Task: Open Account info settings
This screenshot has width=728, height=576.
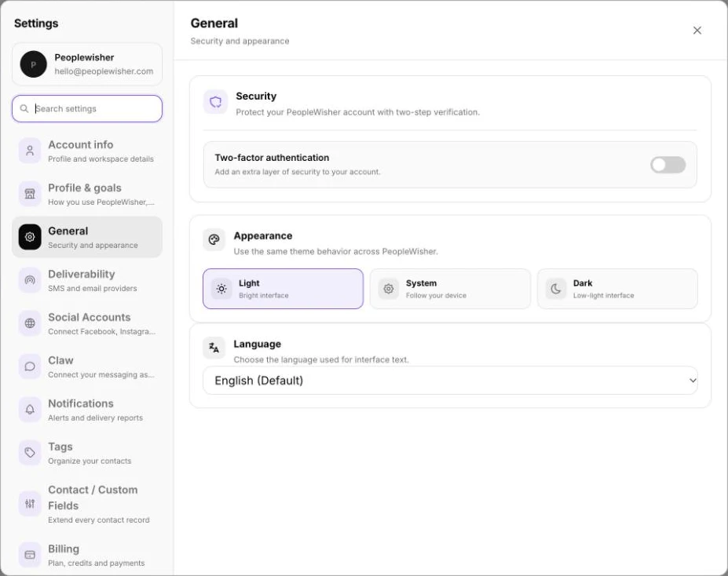Action: tap(87, 151)
